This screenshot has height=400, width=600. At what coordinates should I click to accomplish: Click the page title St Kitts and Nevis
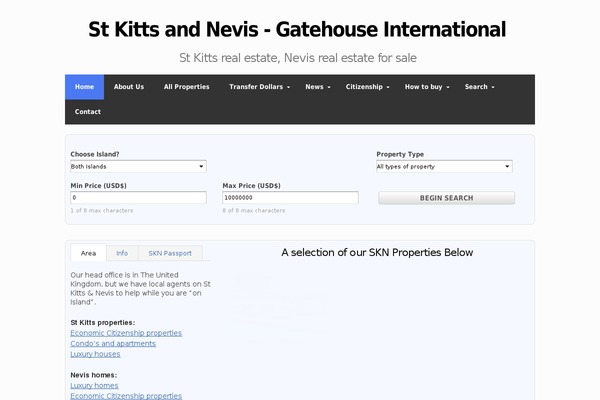point(297,29)
